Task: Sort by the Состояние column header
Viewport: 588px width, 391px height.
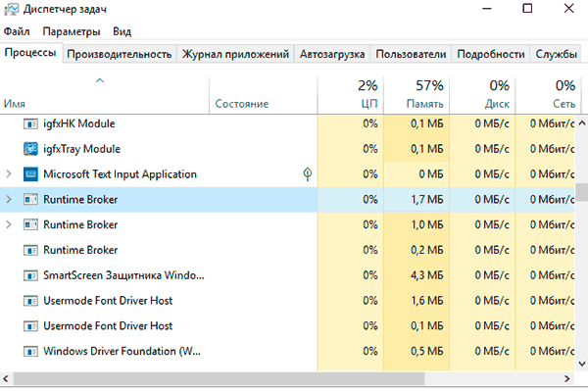Action: coord(264,95)
